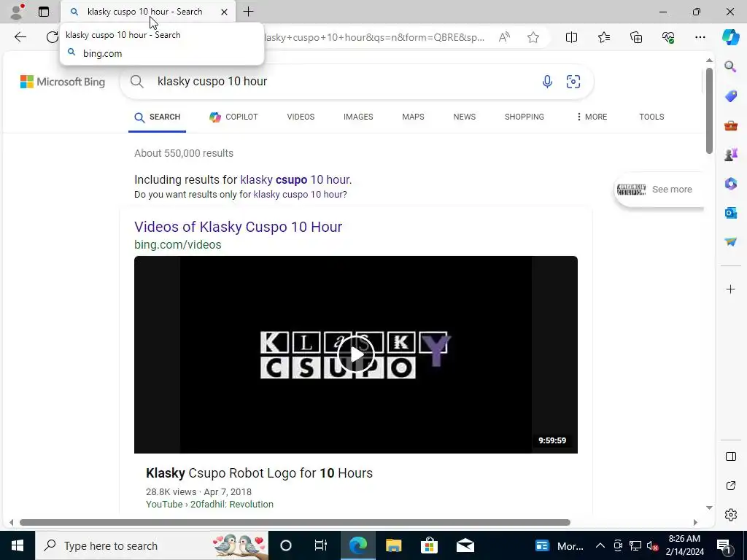Play the Klasky Csupo video
747x560 pixels.
pos(356,354)
